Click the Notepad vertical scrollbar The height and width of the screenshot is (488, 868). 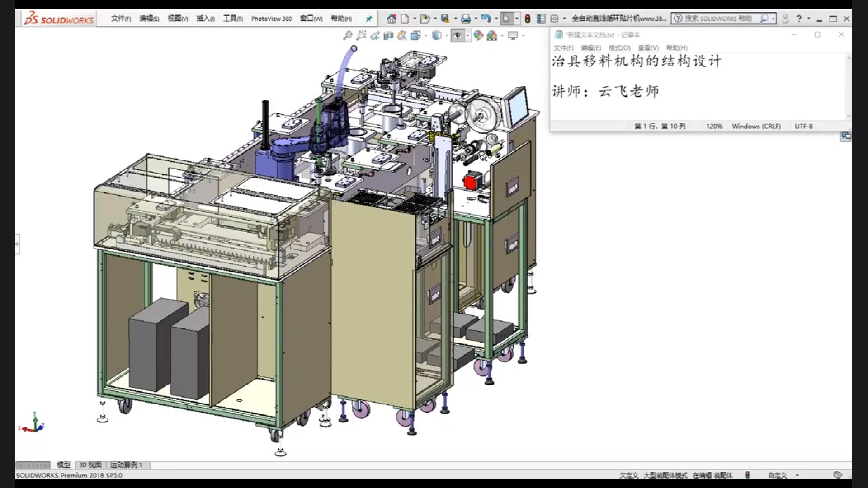(x=849, y=86)
